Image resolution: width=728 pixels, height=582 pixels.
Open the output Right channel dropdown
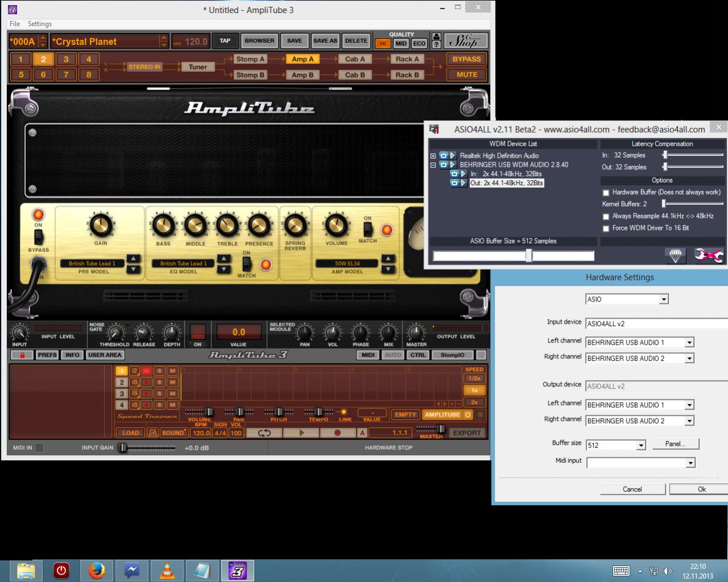tap(689, 421)
